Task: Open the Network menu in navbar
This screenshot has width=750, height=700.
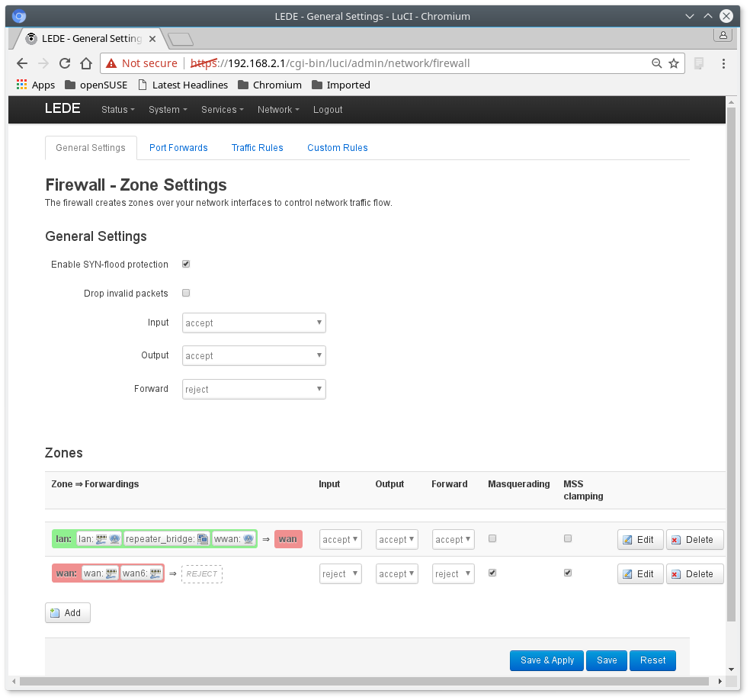Action: [277, 110]
